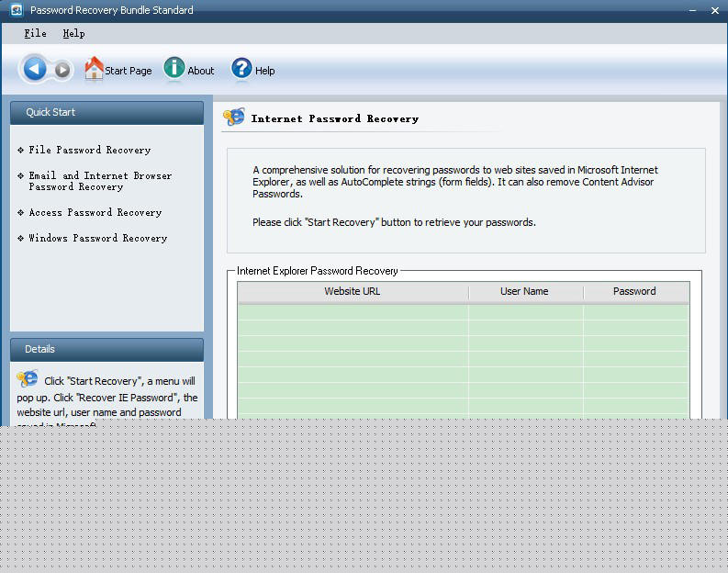Click the About toolbar label
The width and height of the screenshot is (728, 573).
click(x=200, y=71)
